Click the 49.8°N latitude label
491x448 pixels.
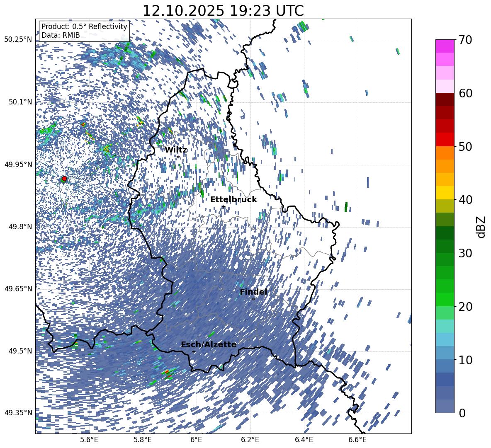(20, 227)
